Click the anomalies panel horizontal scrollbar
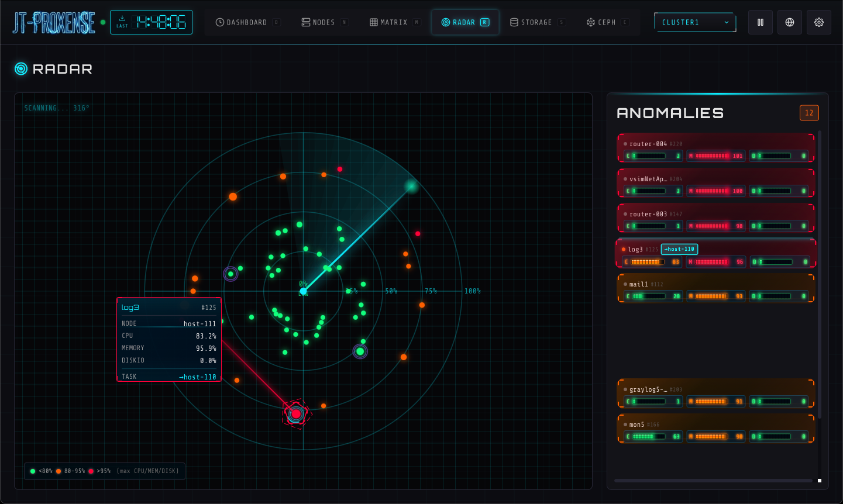This screenshot has width=843, height=504. click(713, 481)
